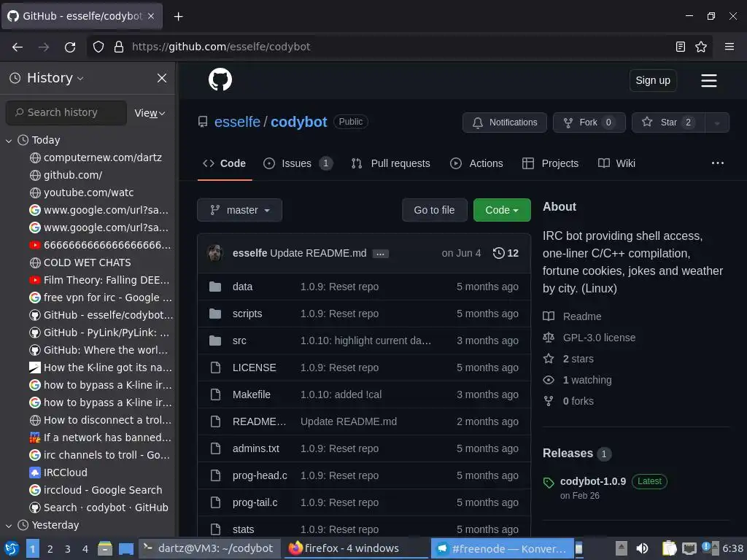Click the Notifications bell button
This screenshot has height=560, width=747.
505,122
